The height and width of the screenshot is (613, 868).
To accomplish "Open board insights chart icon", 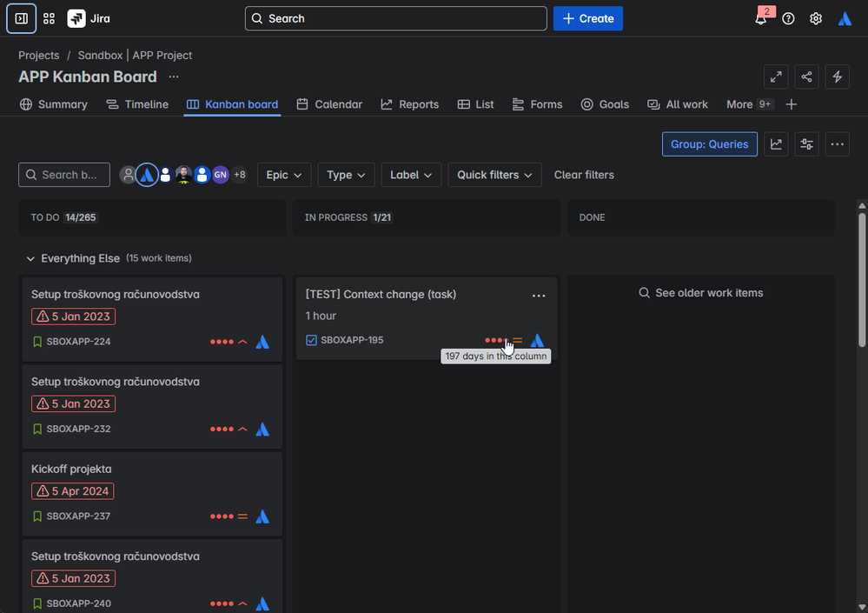I will point(776,144).
